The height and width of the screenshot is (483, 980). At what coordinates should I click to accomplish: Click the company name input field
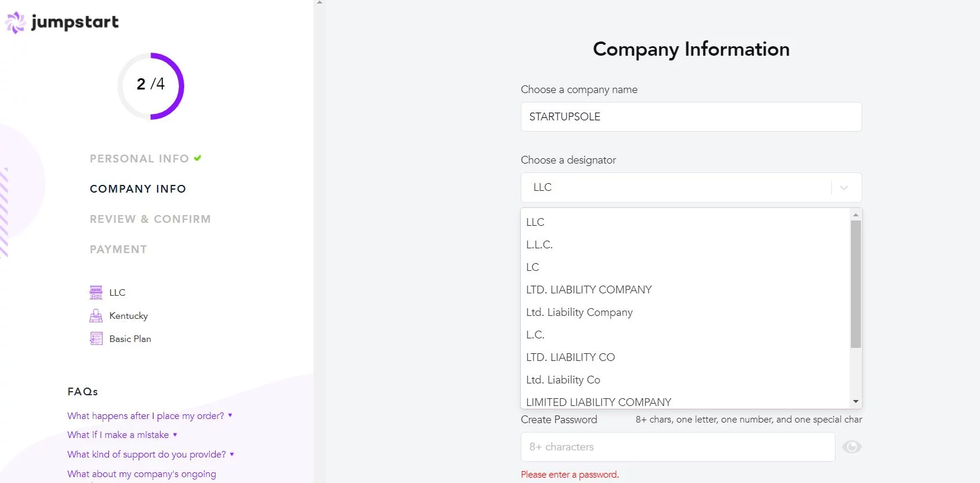[x=691, y=117]
